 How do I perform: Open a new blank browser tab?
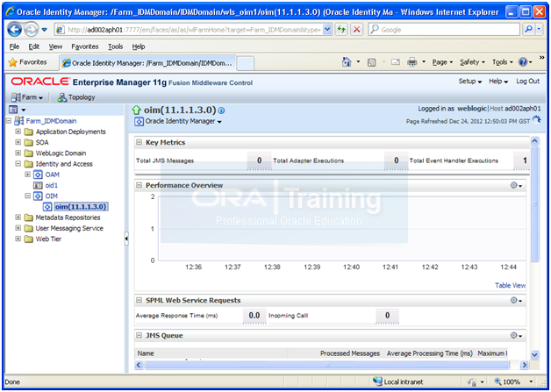[246, 63]
